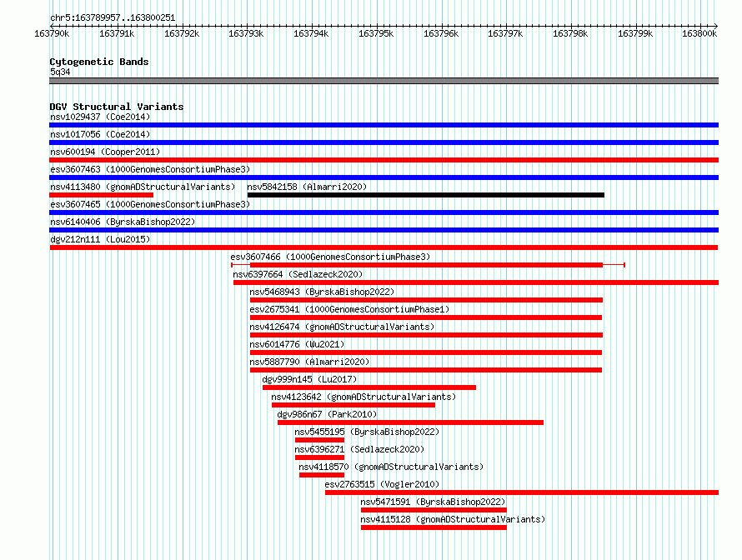Select the red bar under nsv4115128

pyautogui.click(x=434, y=527)
